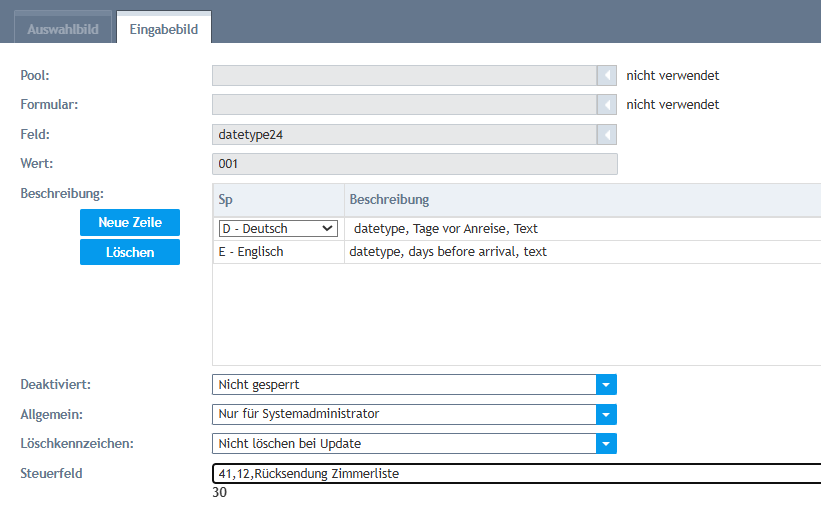Viewport: 821px width, 509px height.
Task: Open the D - Deutsch language dropdown
Action: tap(278, 229)
